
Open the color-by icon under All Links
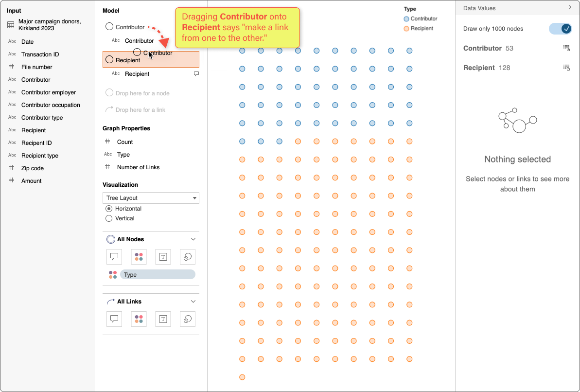click(139, 319)
